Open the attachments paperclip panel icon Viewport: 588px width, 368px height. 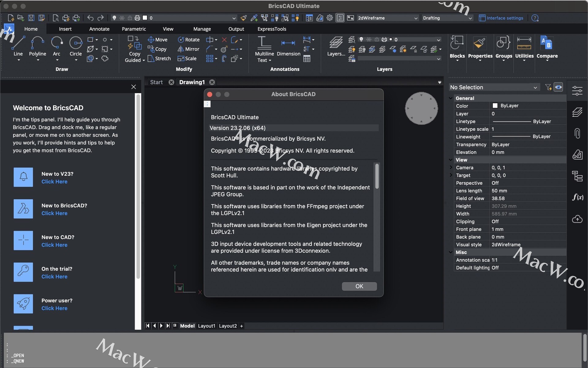[x=577, y=133]
